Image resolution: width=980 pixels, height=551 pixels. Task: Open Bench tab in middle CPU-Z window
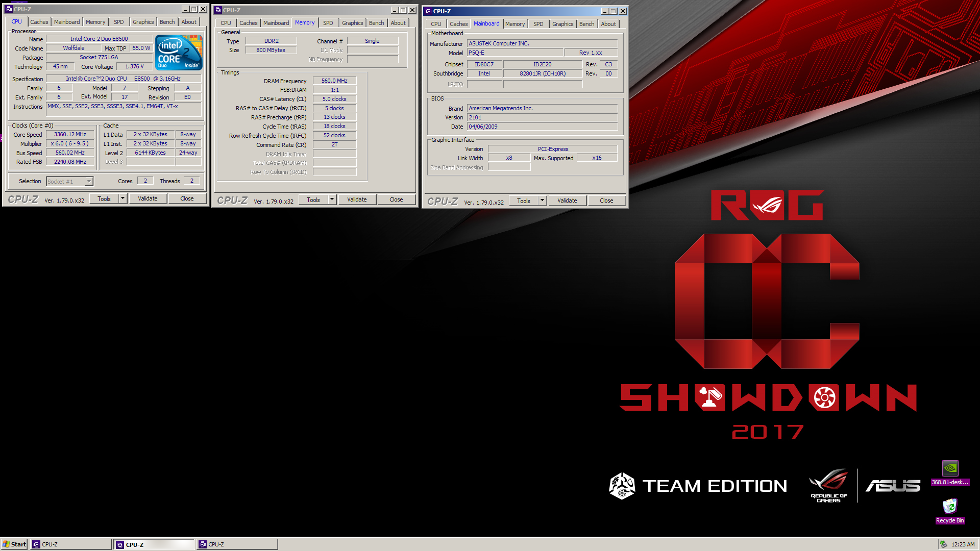[376, 23]
